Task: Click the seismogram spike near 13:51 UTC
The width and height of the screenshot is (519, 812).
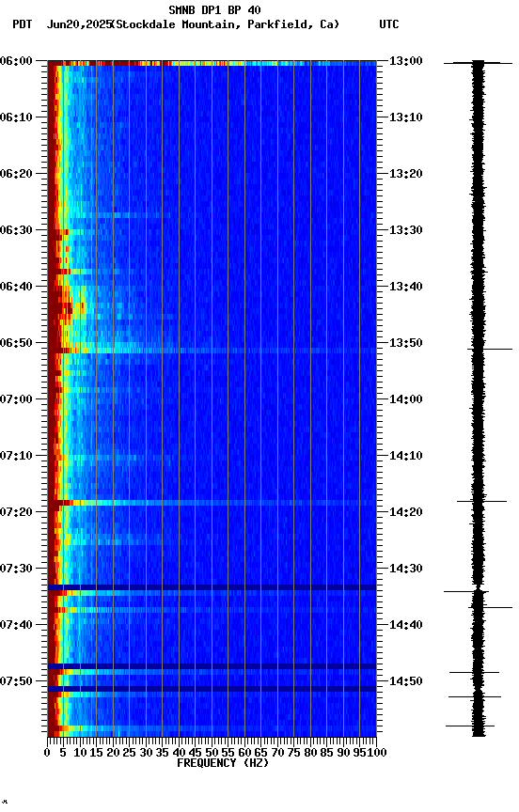Action: 490,350
